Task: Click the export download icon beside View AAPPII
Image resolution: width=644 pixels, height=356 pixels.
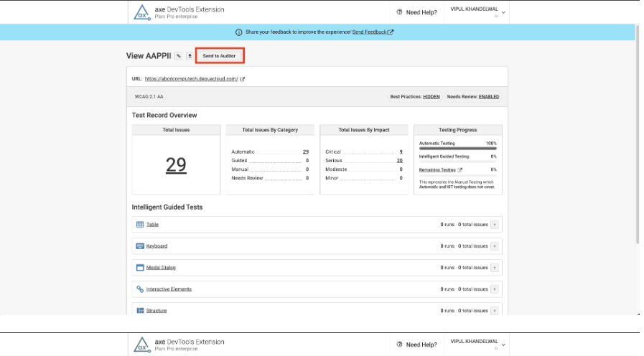Action: (x=190, y=55)
